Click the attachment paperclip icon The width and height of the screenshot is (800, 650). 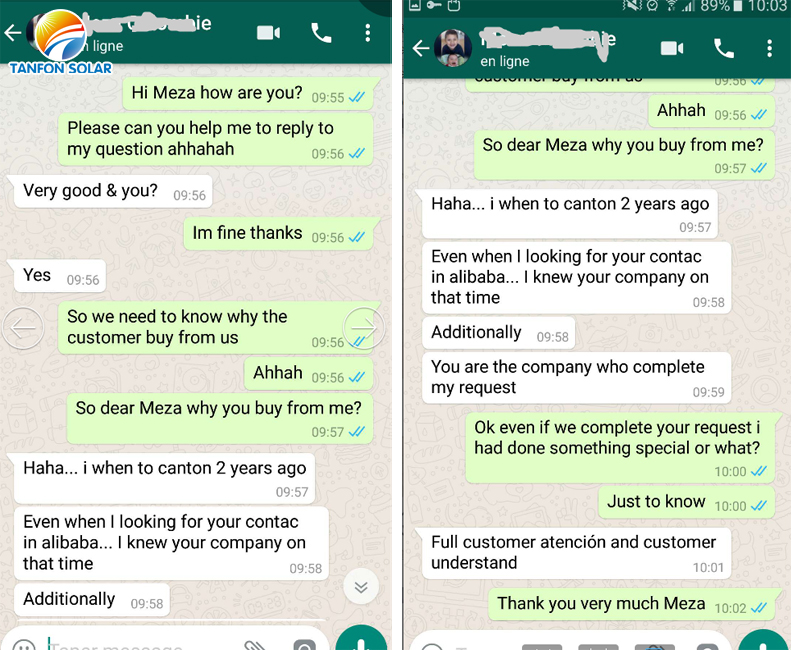(255, 644)
